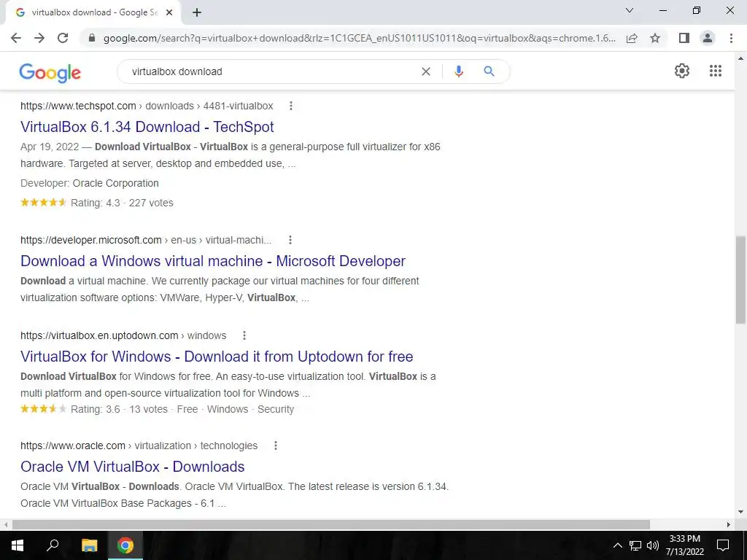Open Oracle VM VirtualBox - Downloads link

(133, 467)
